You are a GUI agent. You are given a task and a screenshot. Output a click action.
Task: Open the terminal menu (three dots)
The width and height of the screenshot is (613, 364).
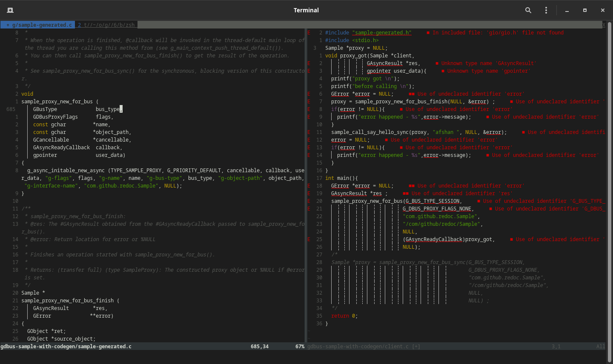tap(546, 10)
